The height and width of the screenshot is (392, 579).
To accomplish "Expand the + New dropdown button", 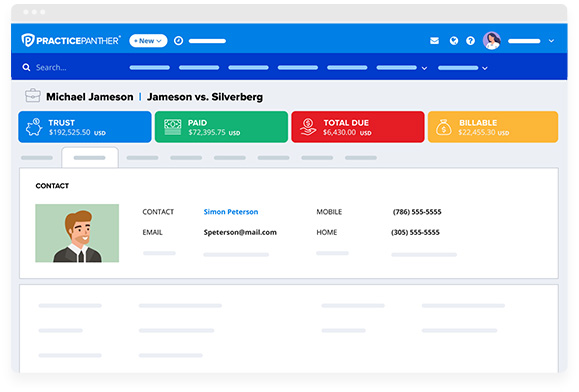I will (x=148, y=41).
